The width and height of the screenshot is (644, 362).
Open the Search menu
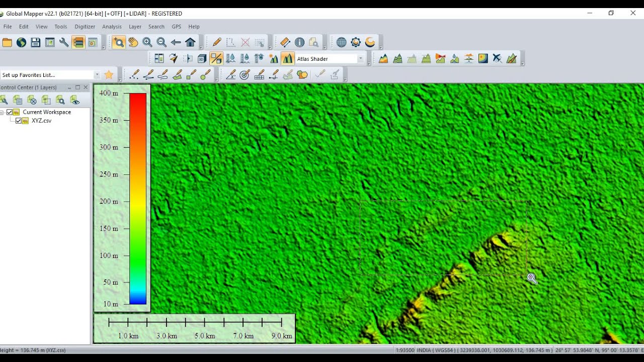pos(156,27)
